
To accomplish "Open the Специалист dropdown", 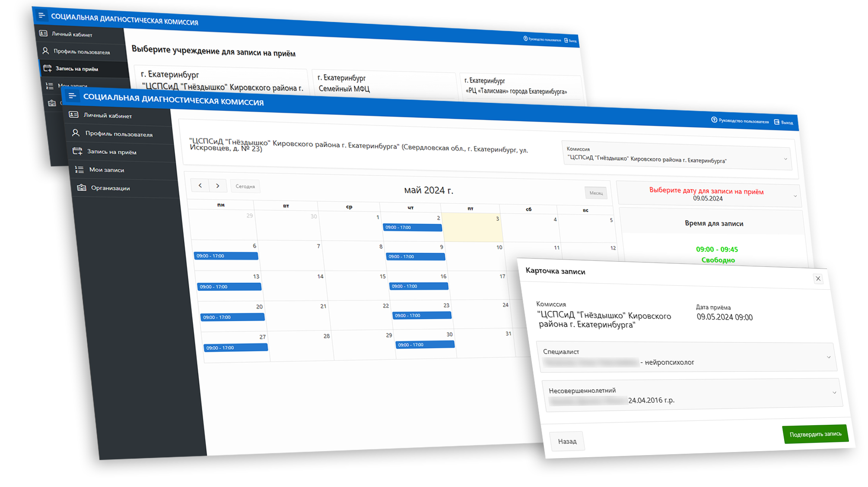I will [x=687, y=357].
